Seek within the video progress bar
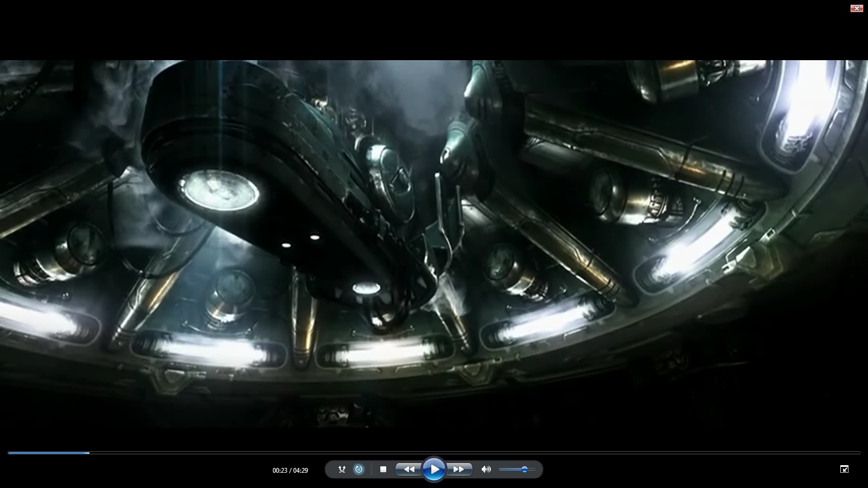868x488 pixels. pyautogui.click(x=434, y=452)
